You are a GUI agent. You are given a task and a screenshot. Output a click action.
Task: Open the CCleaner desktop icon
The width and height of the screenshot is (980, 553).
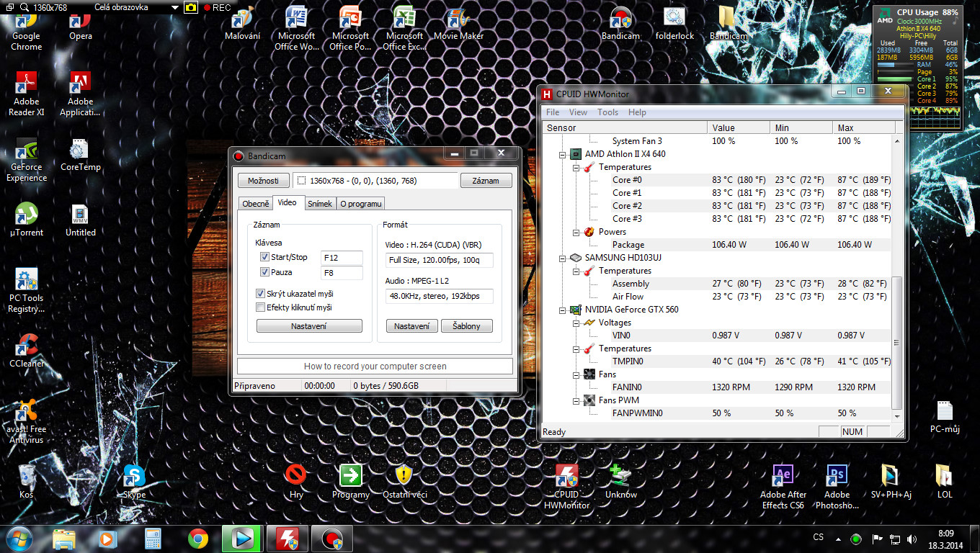[26, 351]
